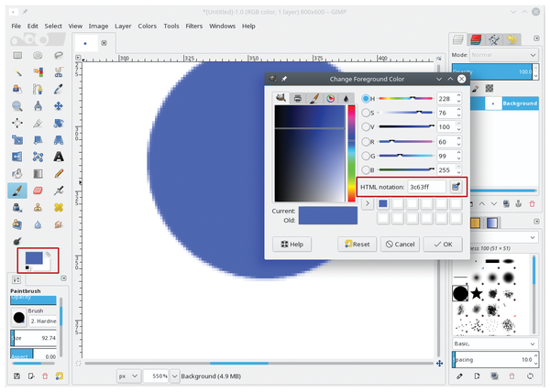The image size is (550, 392).
Task: Adjust the B value spinner arrows
Action: click(459, 170)
